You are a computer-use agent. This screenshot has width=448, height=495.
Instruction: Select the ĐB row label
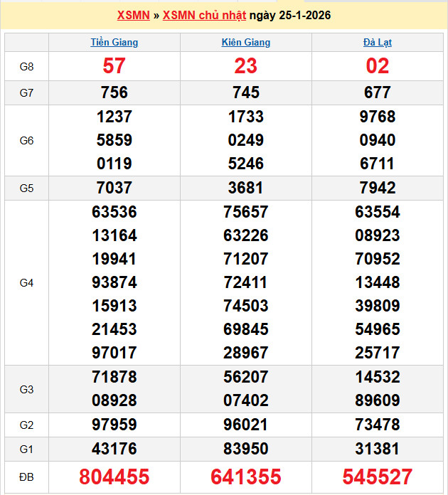coord(26,476)
